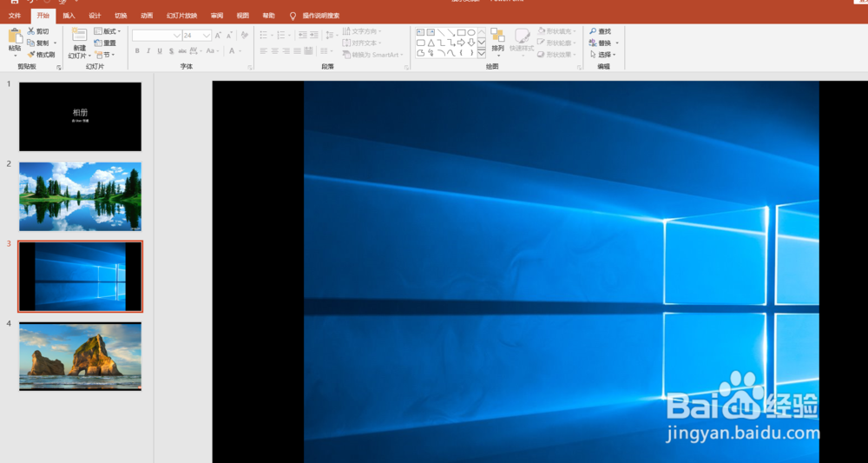This screenshot has width=868, height=463.
Task: Select the right arrow shape
Action: point(461,42)
